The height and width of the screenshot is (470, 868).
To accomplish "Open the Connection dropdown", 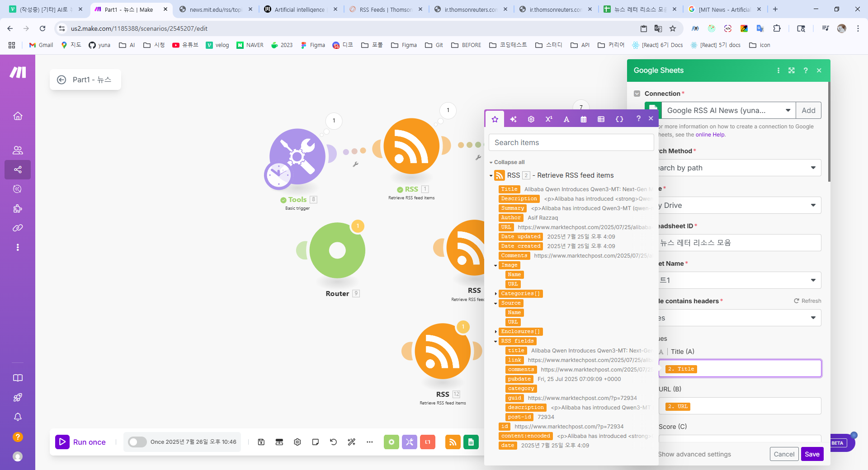I will (728, 110).
